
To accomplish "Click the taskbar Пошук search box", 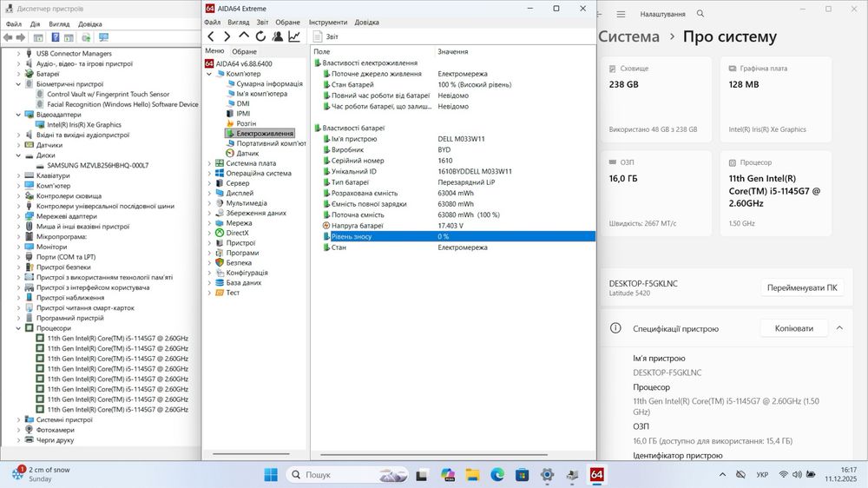I will coord(348,475).
